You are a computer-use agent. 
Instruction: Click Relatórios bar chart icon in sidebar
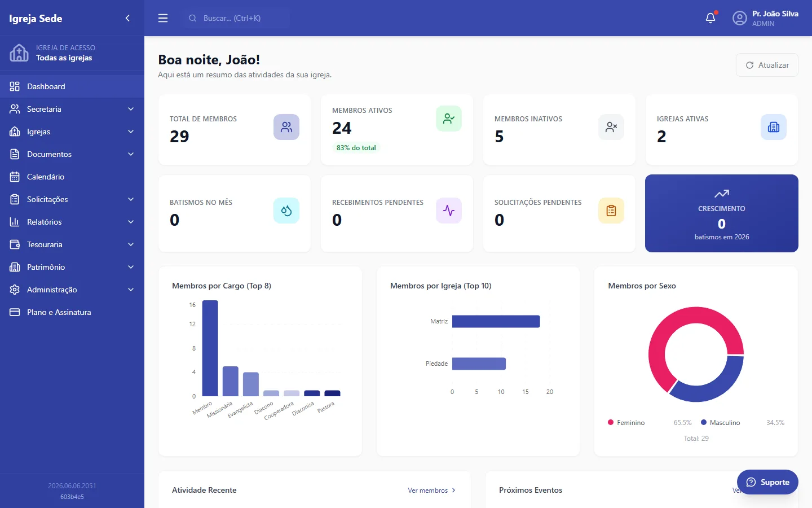pos(15,222)
